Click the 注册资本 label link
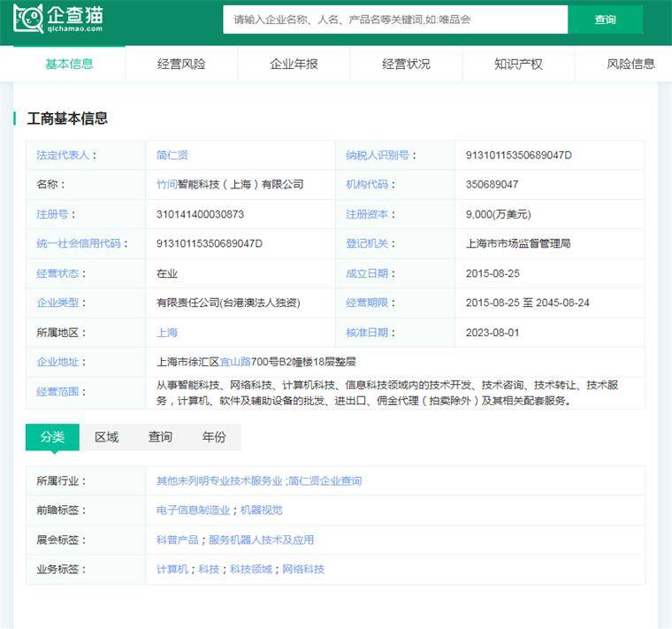Viewport: 672px width, 629px height. coord(367,214)
